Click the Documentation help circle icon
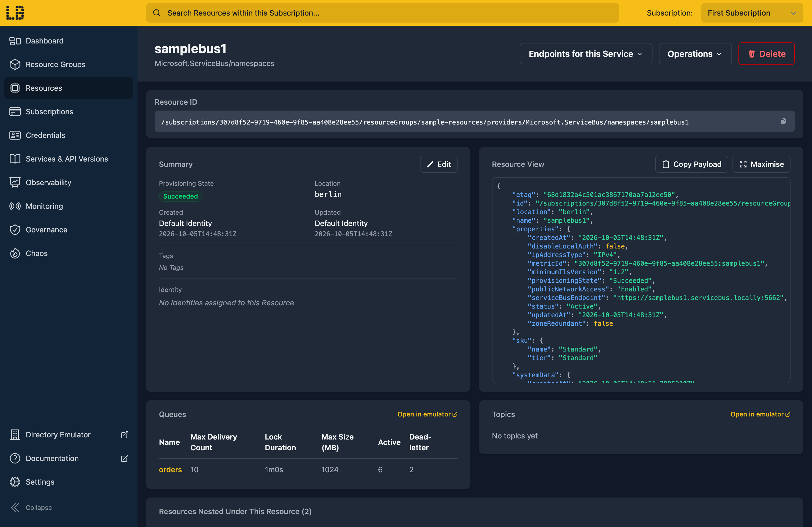Screen dimensions: 812x527 click(x=15, y=458)
